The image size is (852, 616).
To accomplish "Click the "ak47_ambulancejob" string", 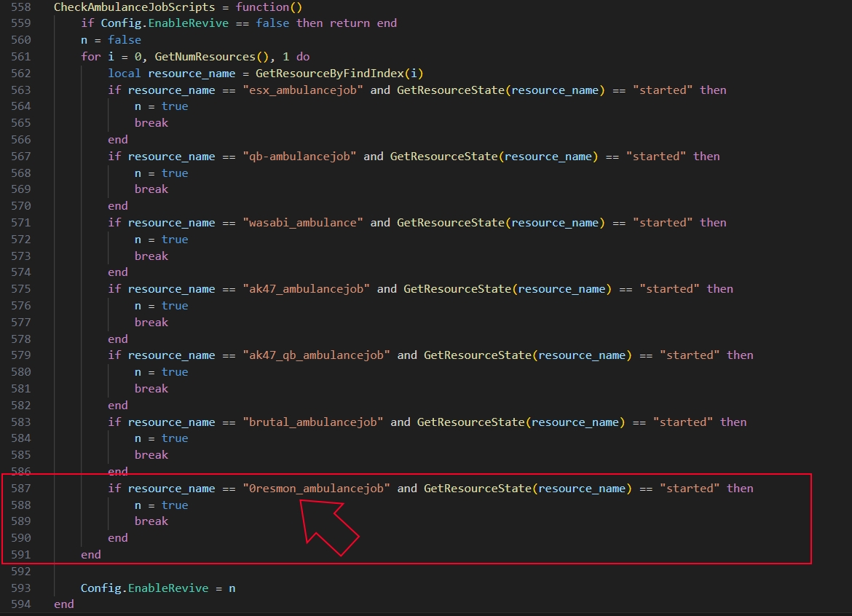I will tap(307, 289).
